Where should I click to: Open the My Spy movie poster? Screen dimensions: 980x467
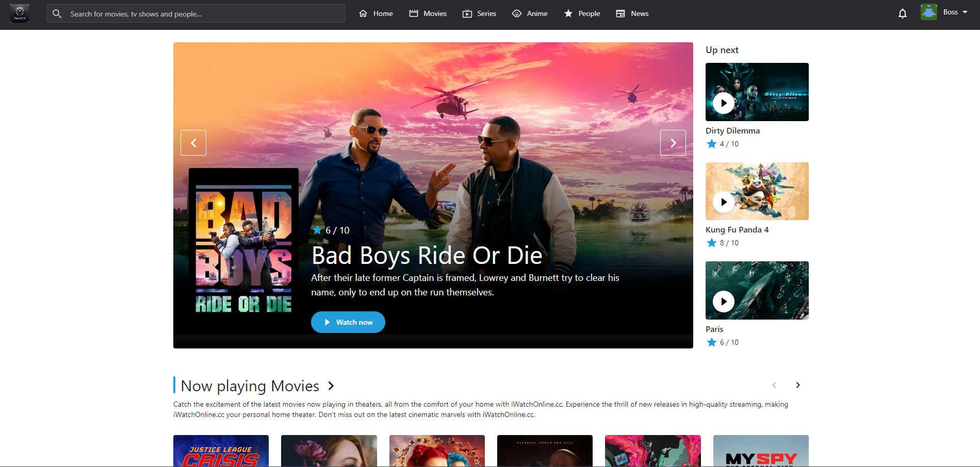(x=761, y=451)
